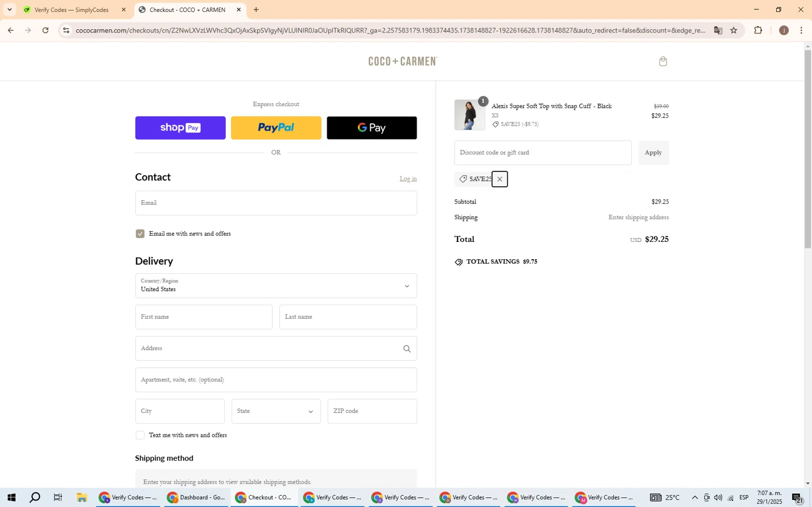
Task: Switch to Verify Codes — SimplyCodes tab
Action: point(71,10)
